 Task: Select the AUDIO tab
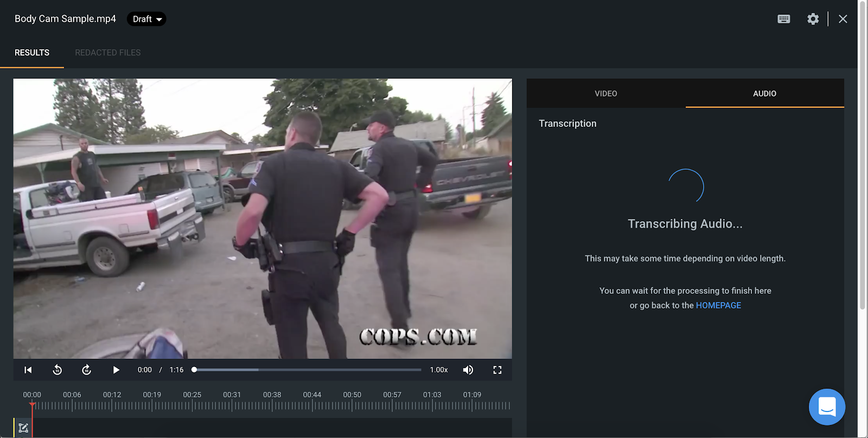pyautogui.click(x=764, y=94)
